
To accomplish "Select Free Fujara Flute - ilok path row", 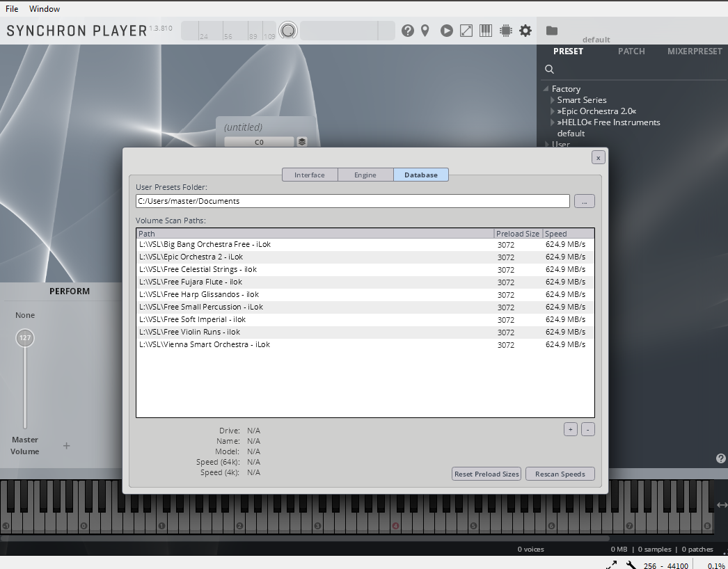I will pos(365,282).
